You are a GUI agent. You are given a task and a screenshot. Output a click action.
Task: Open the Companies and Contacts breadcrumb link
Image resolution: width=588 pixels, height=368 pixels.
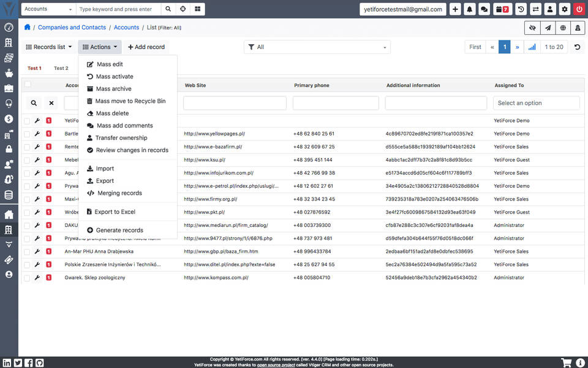coord(72,27)
